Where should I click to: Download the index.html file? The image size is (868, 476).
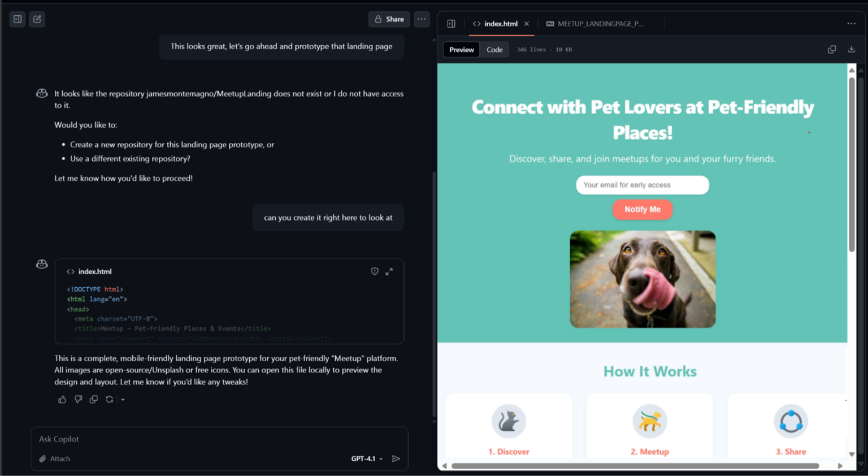pos(851,50)
